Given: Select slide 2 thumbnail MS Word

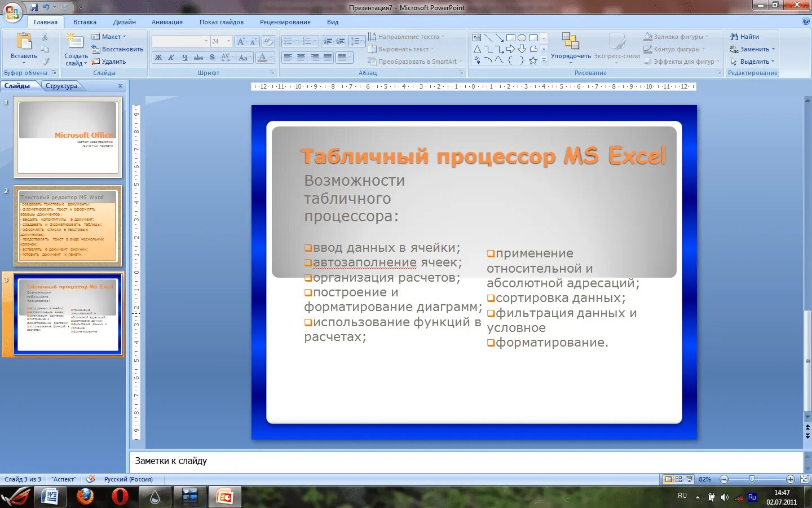Looking at the screenshot, I should 68,225.
